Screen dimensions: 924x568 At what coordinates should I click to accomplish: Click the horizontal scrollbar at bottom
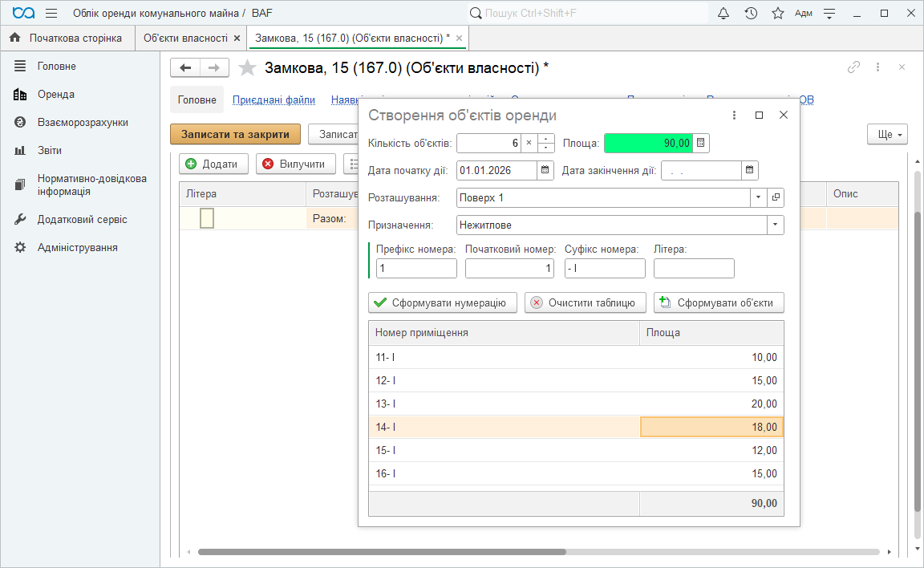[x=382, y=552]
